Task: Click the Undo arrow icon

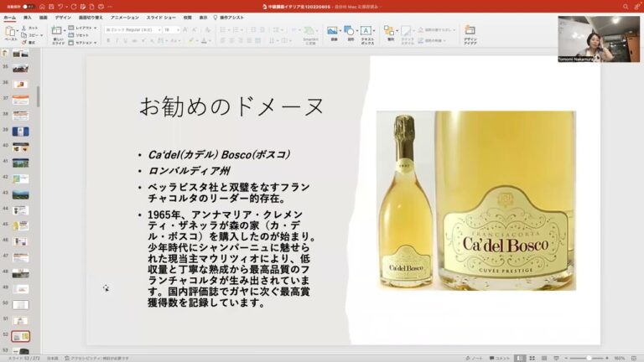Action: 60,7
